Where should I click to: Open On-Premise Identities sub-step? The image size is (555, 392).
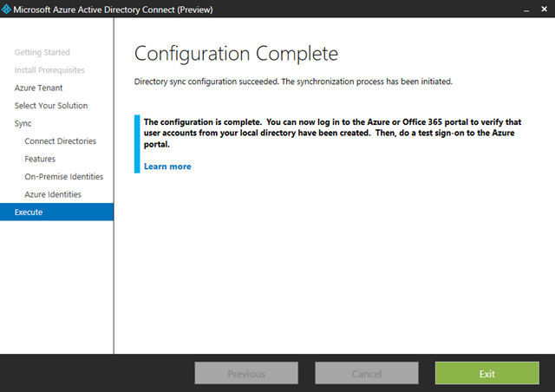pos(63,176)
